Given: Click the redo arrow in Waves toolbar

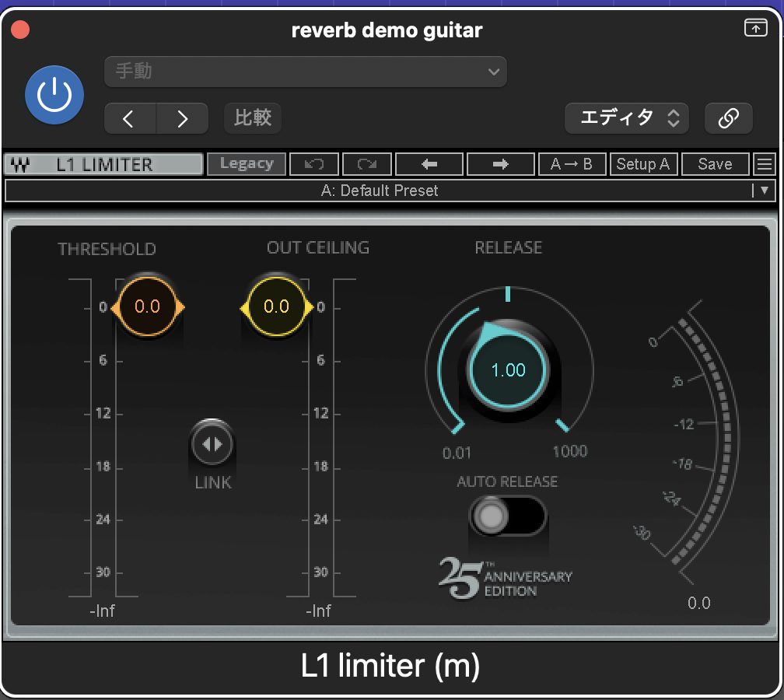Looking at the screenshot, I should tap(367, 164).
